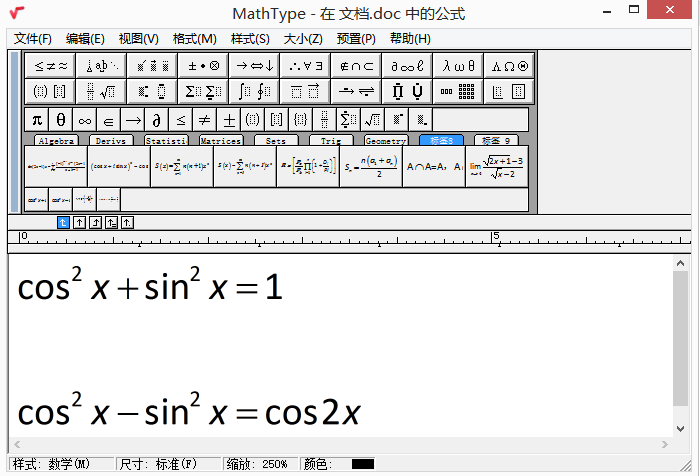Viewport: 700px width, 476px height.
Task: Open fraction and radical templates palette
Action: coord(101,92)
